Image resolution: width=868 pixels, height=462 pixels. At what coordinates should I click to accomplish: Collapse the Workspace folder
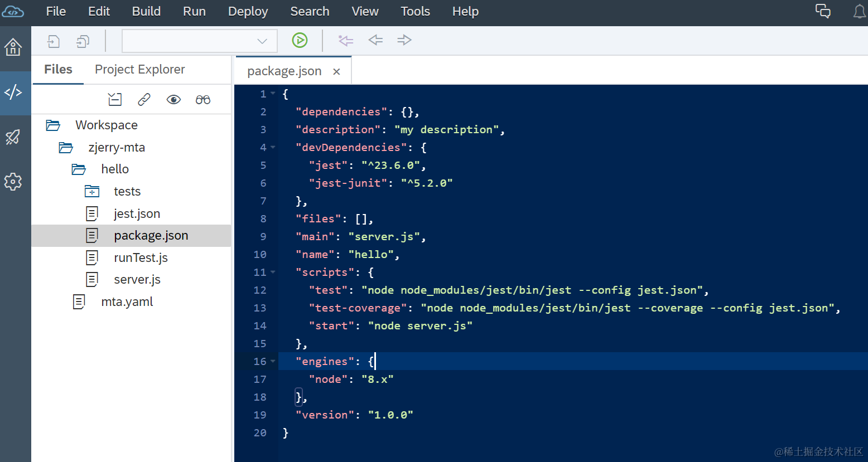coord(53,125)
